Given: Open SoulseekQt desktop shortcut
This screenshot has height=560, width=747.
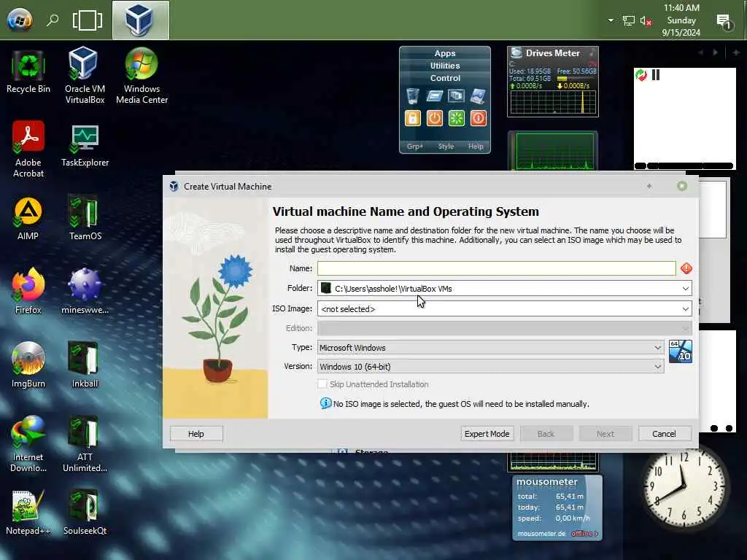Looking at the screenshot, I should [x=85, y=513].
